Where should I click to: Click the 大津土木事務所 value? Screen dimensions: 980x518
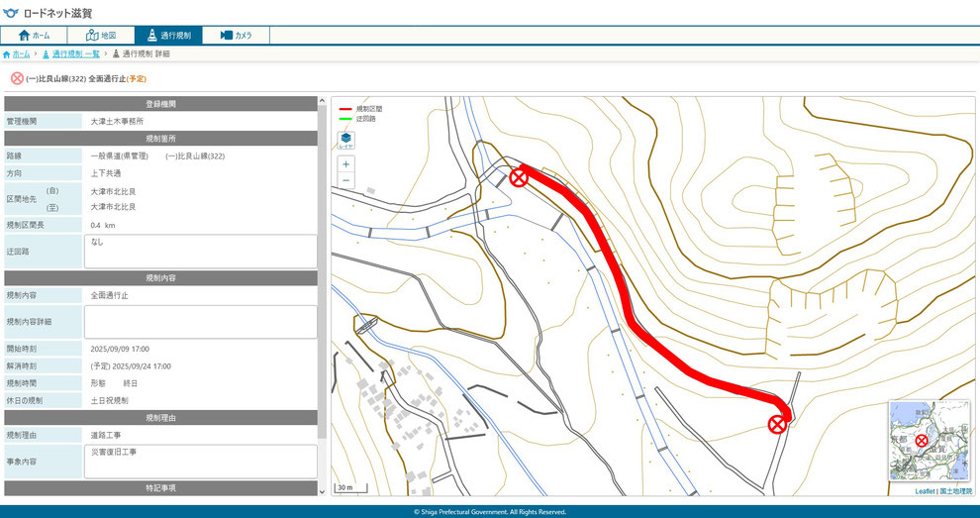click(x=117, y=122)
